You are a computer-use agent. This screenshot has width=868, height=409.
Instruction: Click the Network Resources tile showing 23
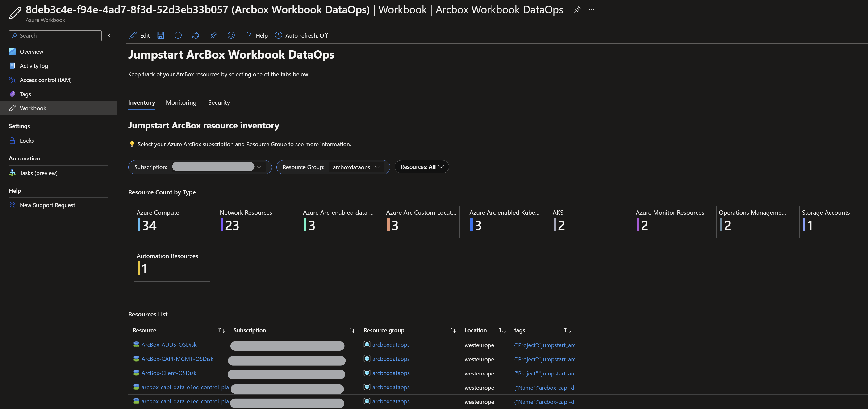coord(255,222)
